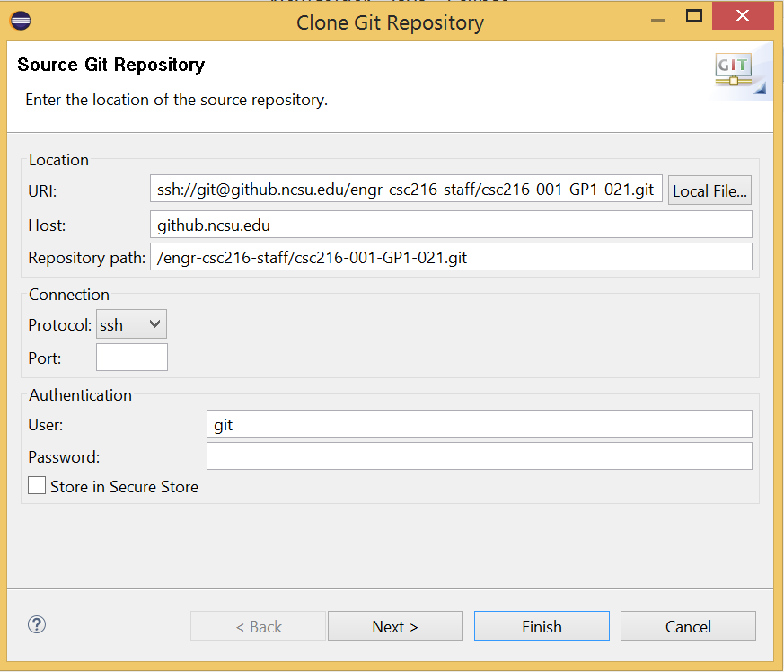Click inside the empty Password field

tap(479, 455)
